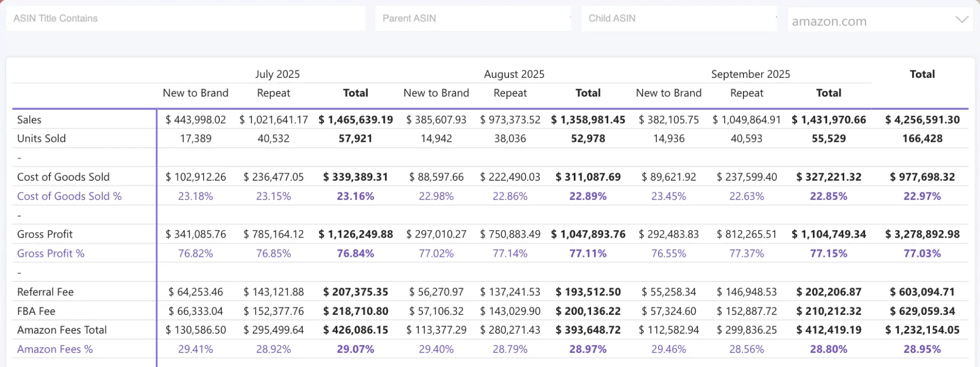
Task: Click the FBA Fee row label
Action: click(x=36, y=311)
